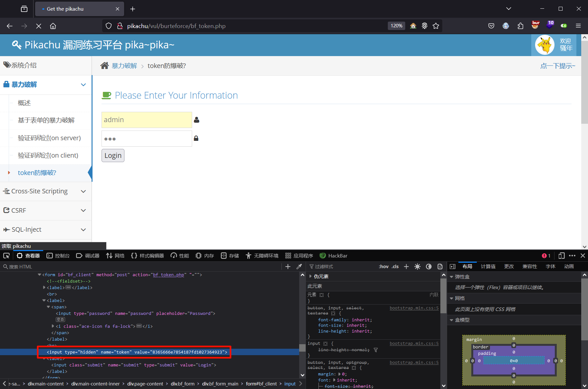
Task: Click the Pocket save icon
Action: click(x=491, y=26)
